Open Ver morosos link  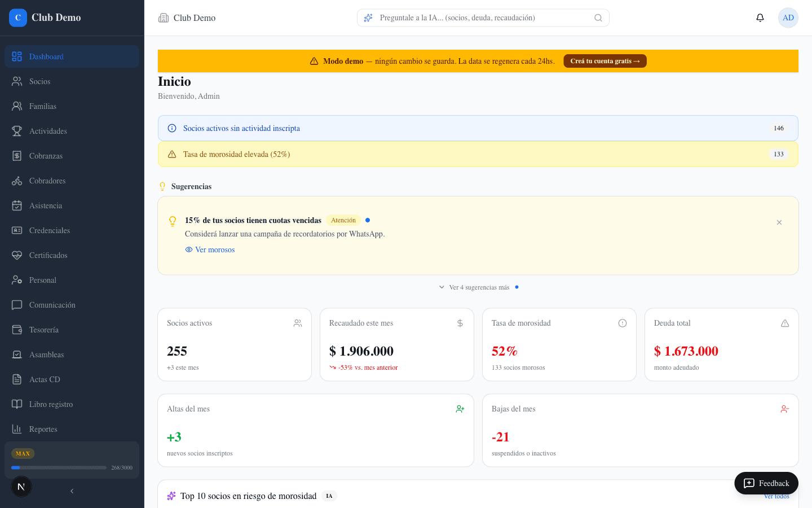[x=214, y=249]
